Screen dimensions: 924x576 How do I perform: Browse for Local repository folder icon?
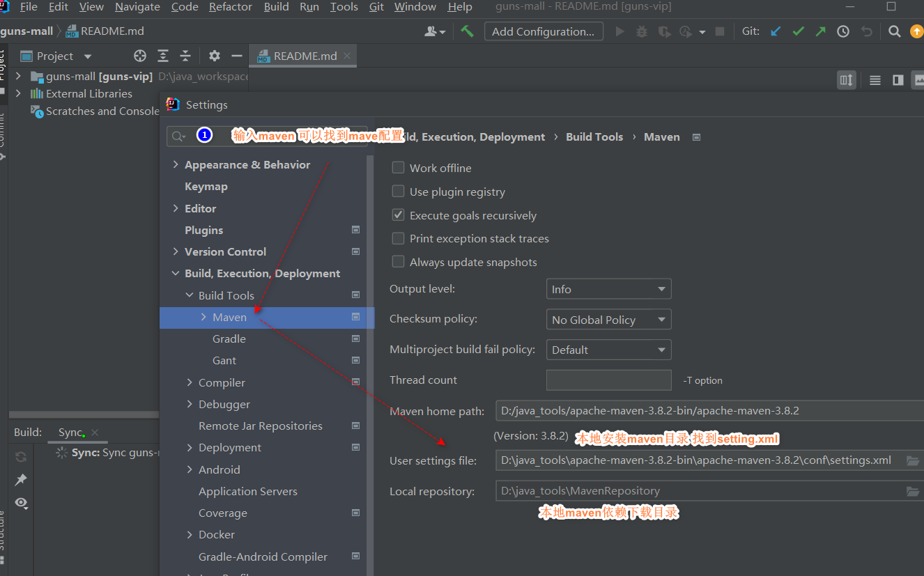coord(912,491)
